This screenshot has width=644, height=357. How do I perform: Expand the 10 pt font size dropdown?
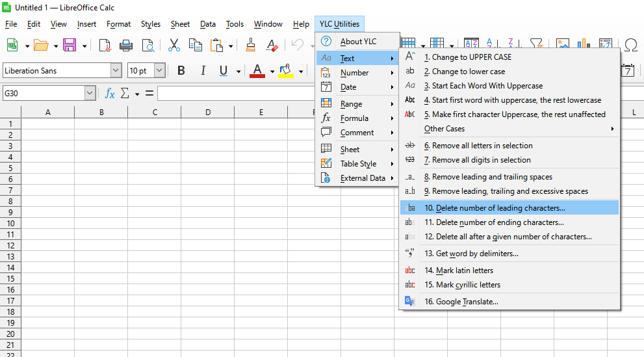(159, 70)
